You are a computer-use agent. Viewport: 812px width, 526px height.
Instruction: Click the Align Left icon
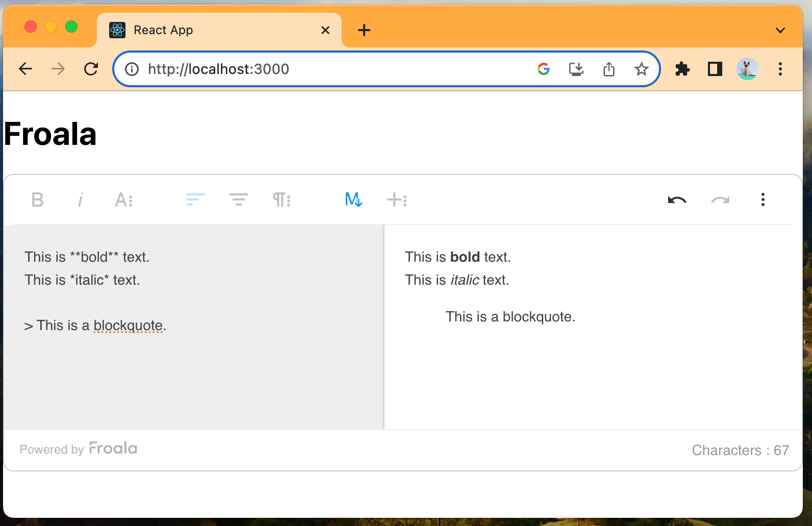(x=195, y=199)
